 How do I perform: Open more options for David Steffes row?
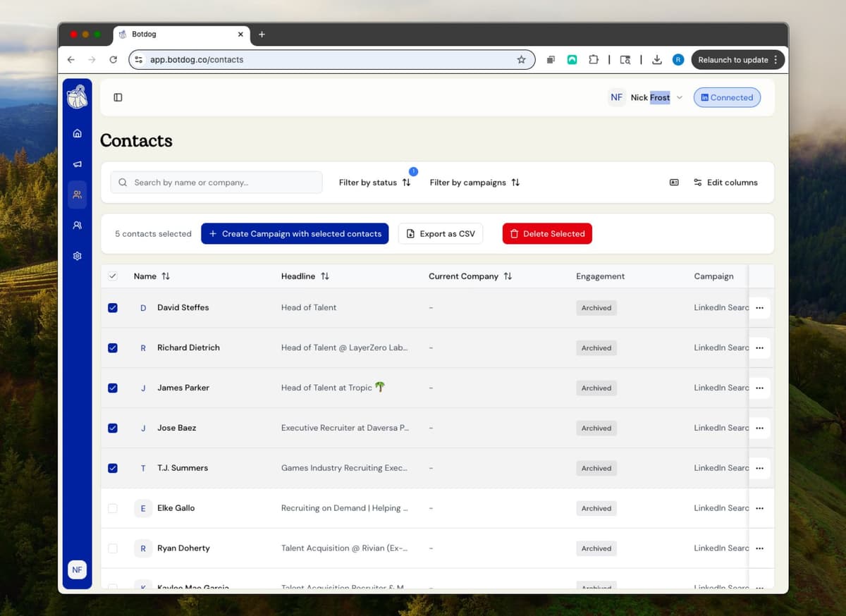759,308
